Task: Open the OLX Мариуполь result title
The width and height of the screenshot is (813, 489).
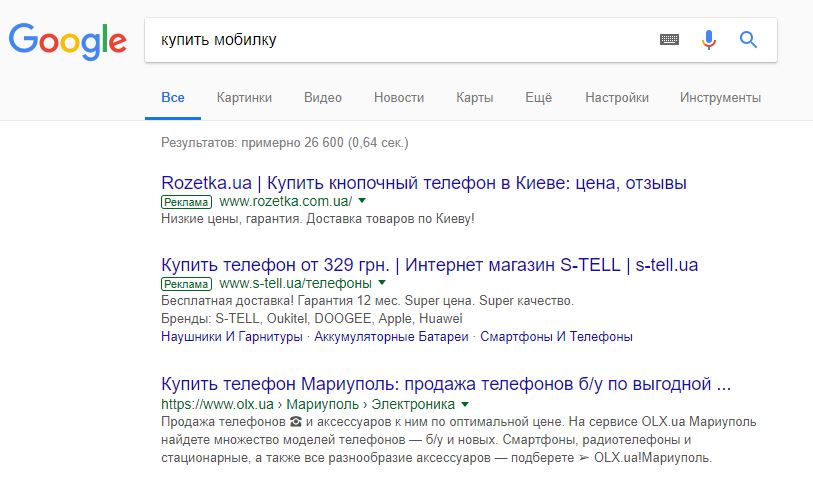Action: point(446,384)
